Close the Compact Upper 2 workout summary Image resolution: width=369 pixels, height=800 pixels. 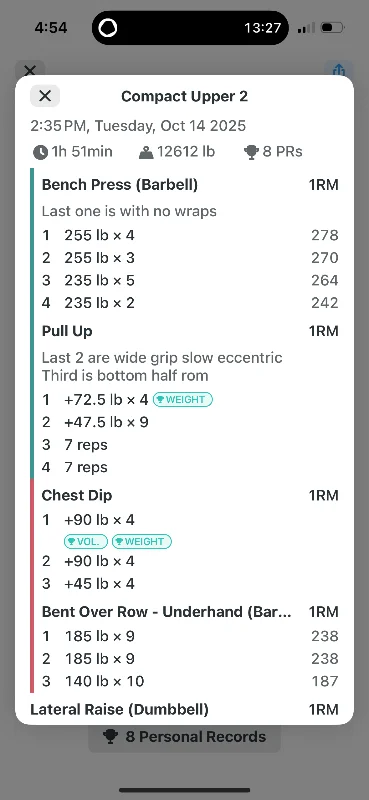[x=45, y=96]
